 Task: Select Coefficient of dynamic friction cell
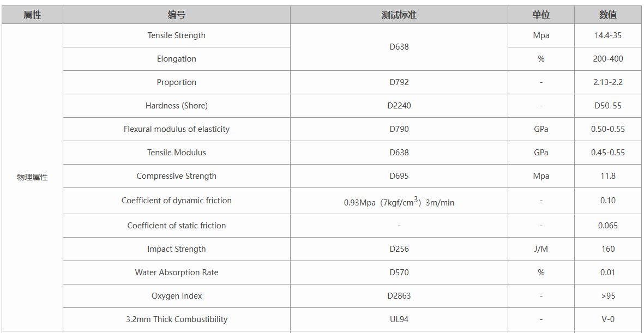(176, 201)
